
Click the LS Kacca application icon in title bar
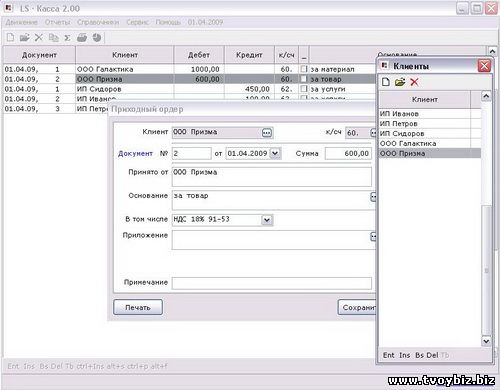pos(9,8)
